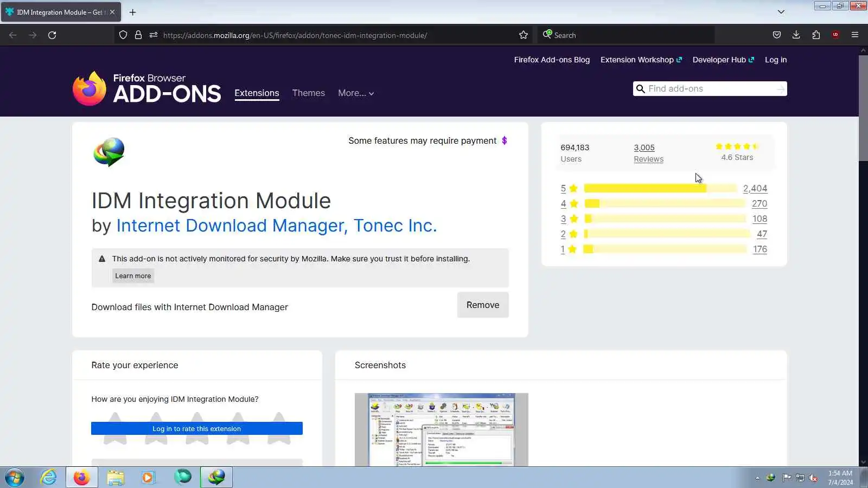The width and height of the screenshot is (868, 488).
Task: Open Windows Media Player from the taskbar
Action: (x=148, y=478)
